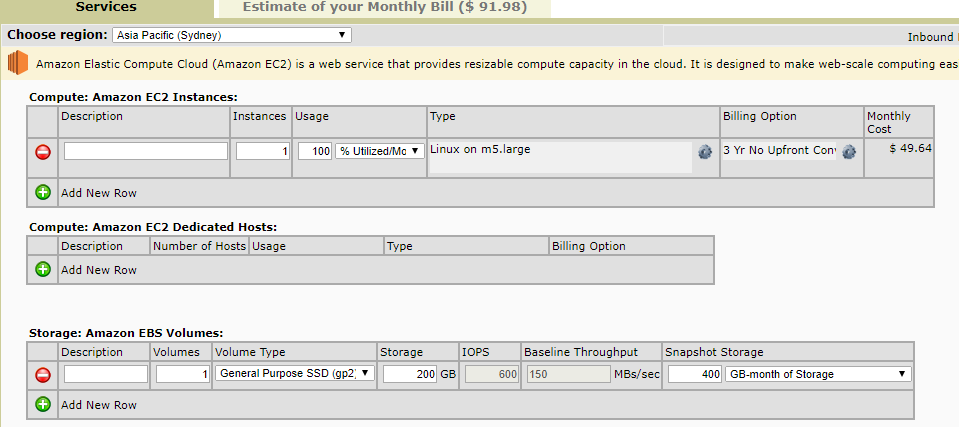Switch to the Services tab
The height and width of the screenshot is (427, 959).
coord(106,8)
